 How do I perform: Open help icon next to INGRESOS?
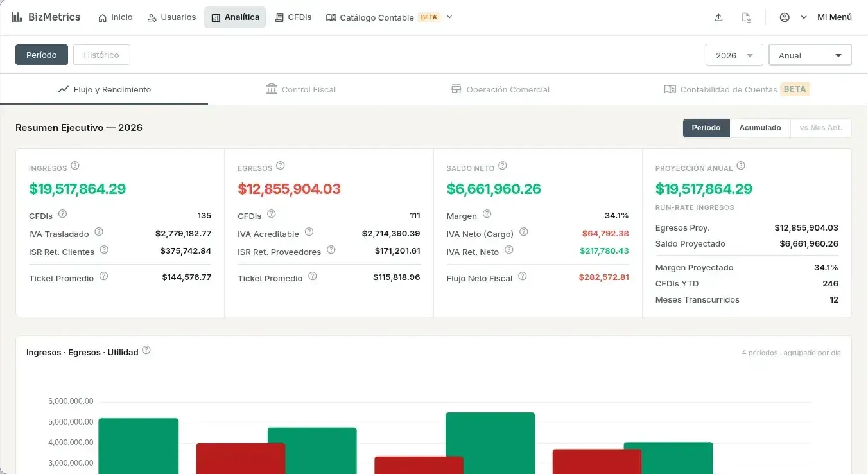click(75, 166)
